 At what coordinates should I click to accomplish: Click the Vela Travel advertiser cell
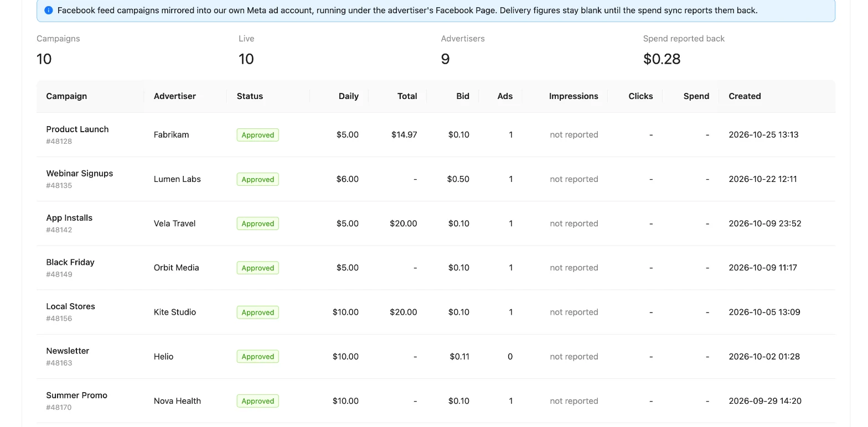coord(175,223)
